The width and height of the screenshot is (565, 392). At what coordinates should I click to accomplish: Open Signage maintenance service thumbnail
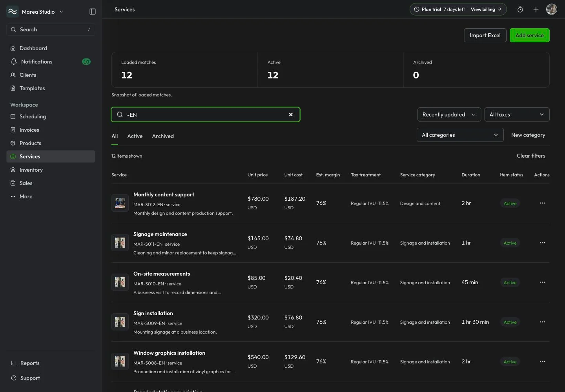[x=120, y=243]
